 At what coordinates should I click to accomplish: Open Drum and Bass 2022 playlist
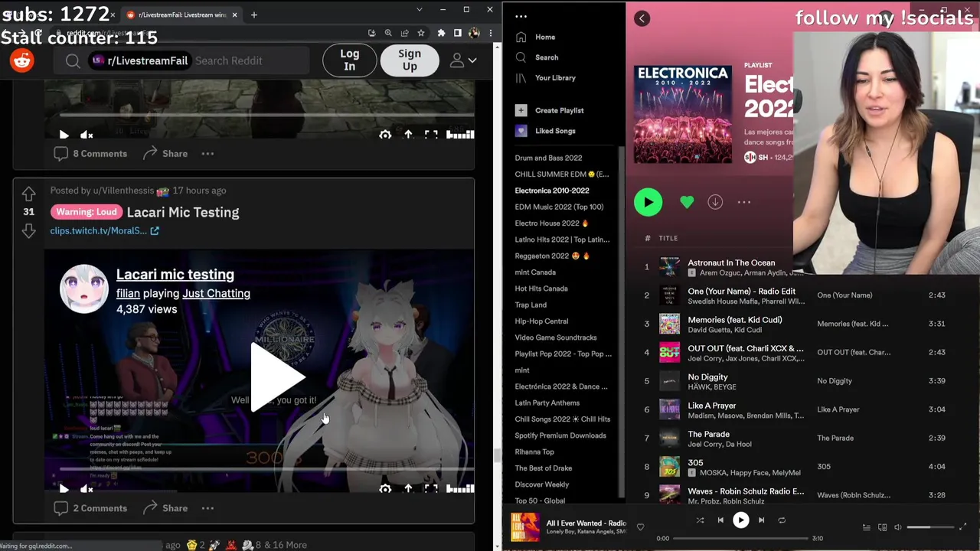click(548, 158)
